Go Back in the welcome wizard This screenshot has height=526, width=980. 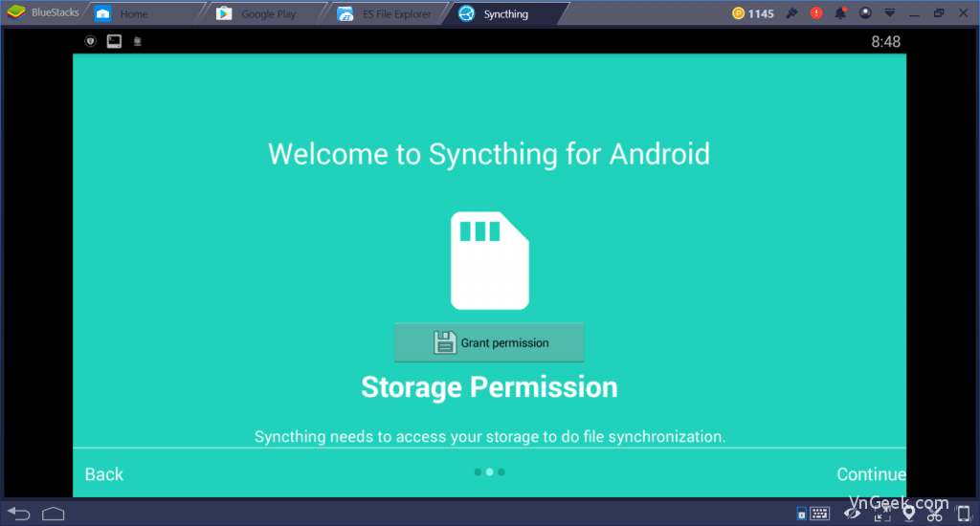tap(103, 474)
